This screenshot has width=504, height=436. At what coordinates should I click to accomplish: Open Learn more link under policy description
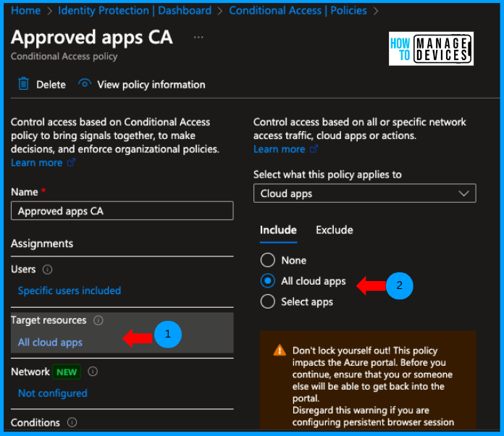(x=37, y=163)
